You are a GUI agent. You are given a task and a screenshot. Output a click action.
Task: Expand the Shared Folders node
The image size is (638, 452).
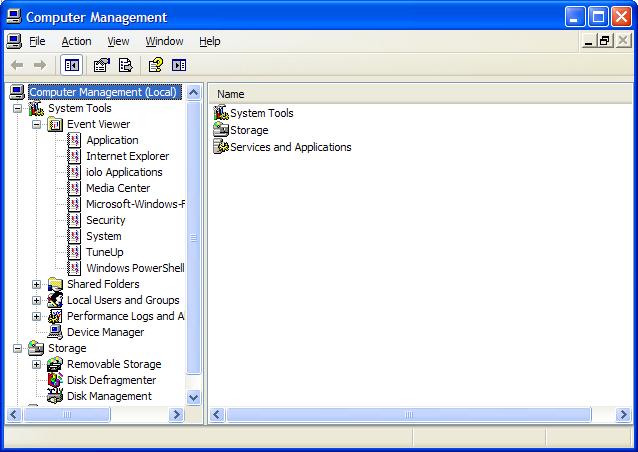click(36, 284)
